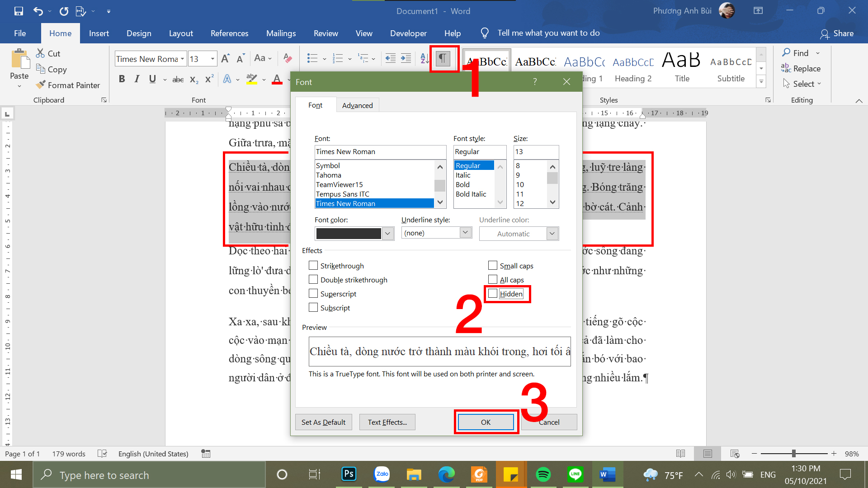This screenshot has height=488, width=868.
Task: Click the ribbon Subscript icon
Action: [x=194, y=79]
